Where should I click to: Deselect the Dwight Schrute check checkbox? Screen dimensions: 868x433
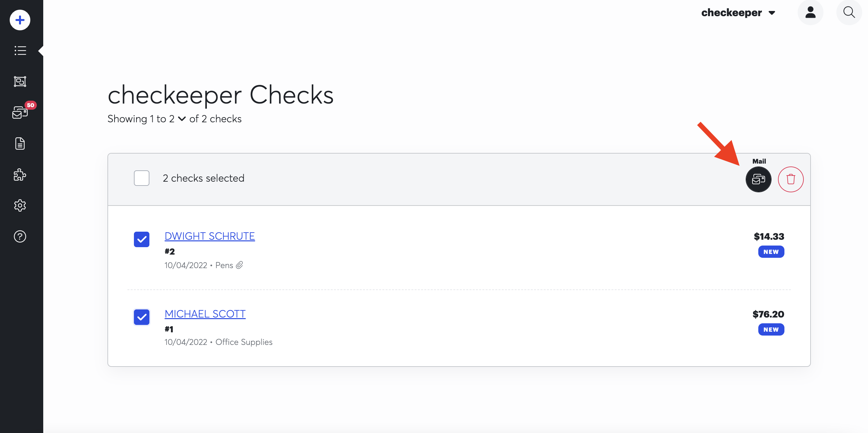pyautogui.click(x=142, y=239)
